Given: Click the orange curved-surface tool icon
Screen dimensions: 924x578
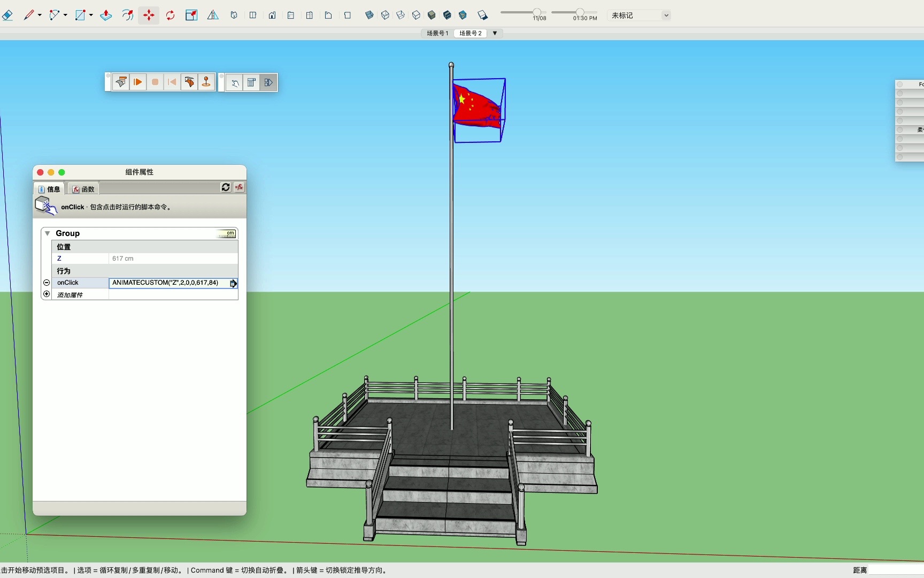Looking at the screenshot, I should click(x=189, y=82).
